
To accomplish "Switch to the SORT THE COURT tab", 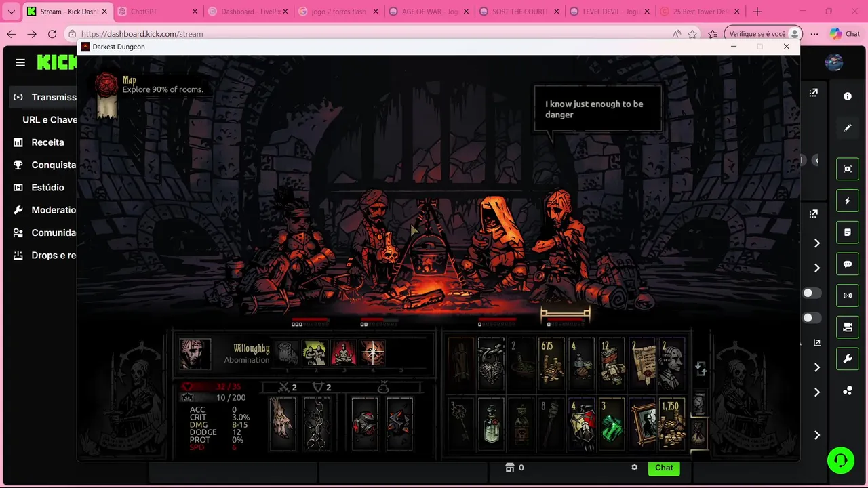I will [519, 12].
